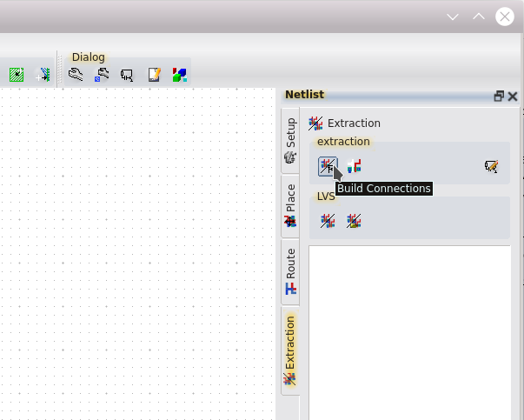Click the green hatched square icon

(x=17, y=75)
